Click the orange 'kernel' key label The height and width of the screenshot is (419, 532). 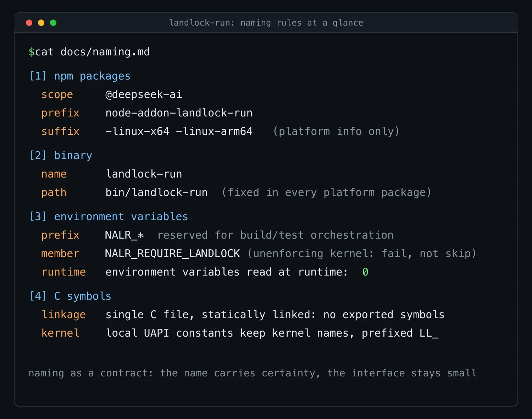(60, 333)
